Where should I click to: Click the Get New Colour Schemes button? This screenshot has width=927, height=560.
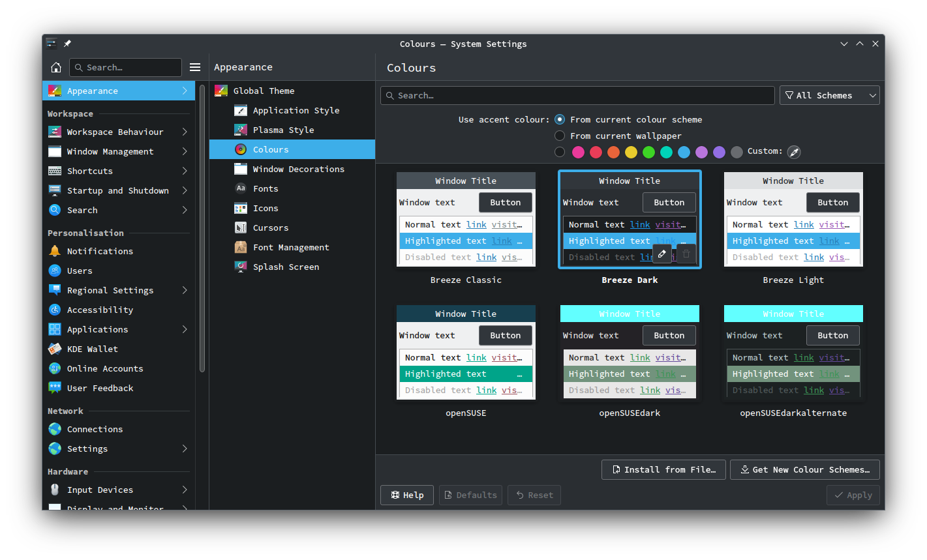[804, 469]
